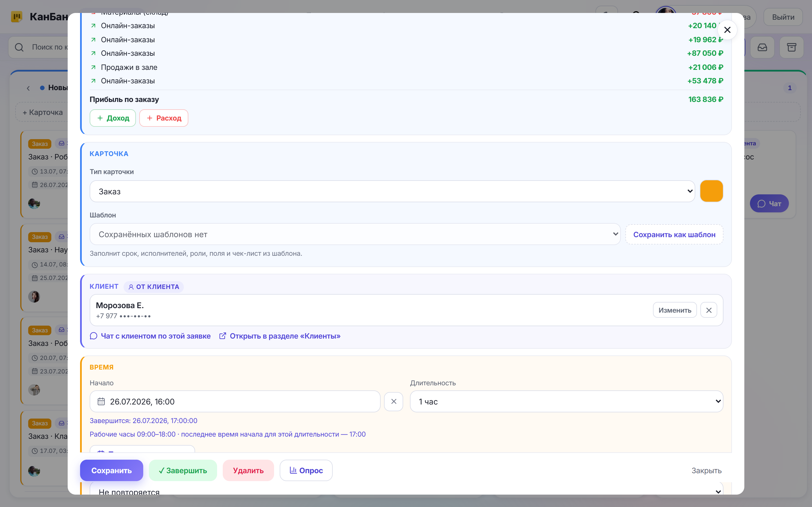Click the calendar icon in the Начало field

tap(101, 401)
